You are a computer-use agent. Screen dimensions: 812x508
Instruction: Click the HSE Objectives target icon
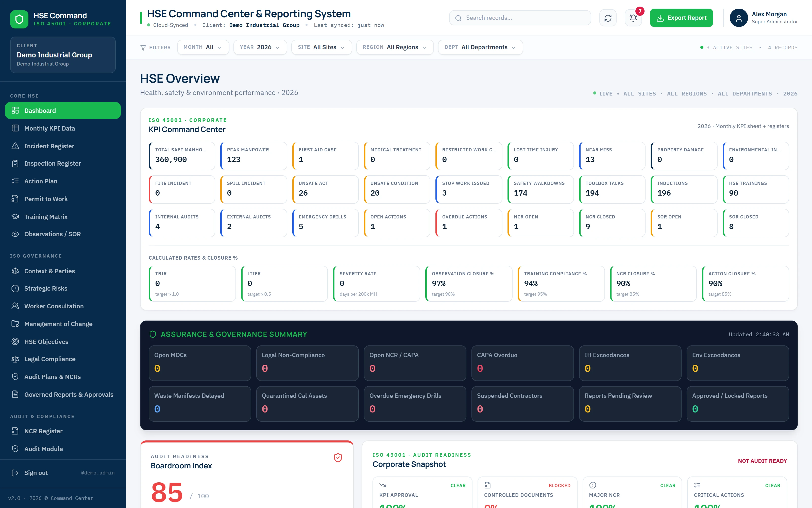pyautogui.click(x=15, y=341)
